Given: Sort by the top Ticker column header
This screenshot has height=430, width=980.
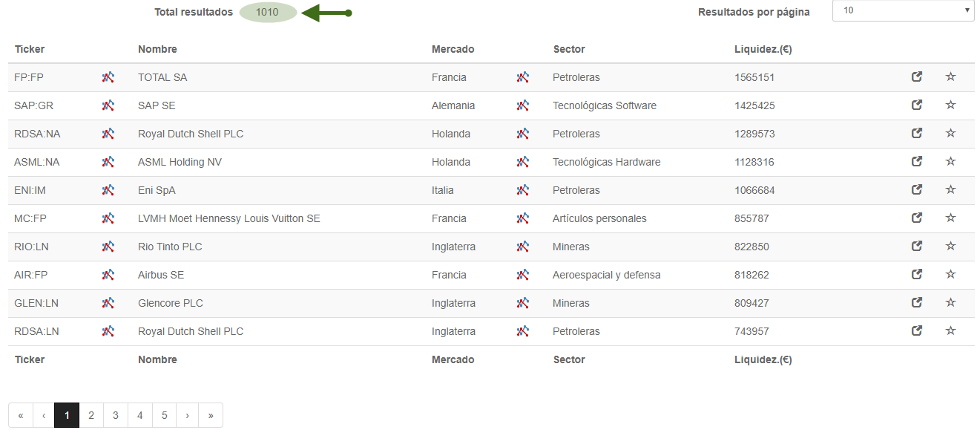Looking at the screenshot, I should (x=30, y=49).
